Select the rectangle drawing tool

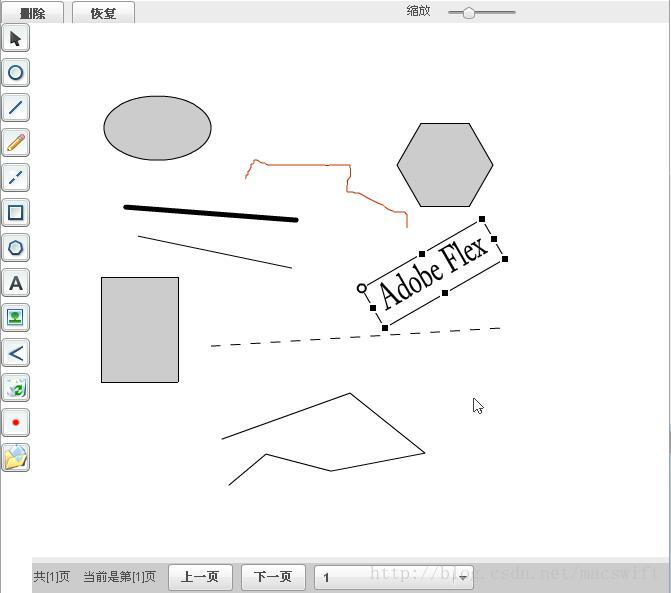click(x=16, y=213)
